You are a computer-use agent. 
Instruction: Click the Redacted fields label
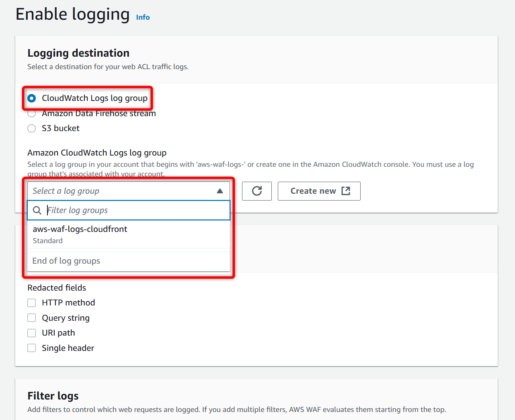point(57,288)
